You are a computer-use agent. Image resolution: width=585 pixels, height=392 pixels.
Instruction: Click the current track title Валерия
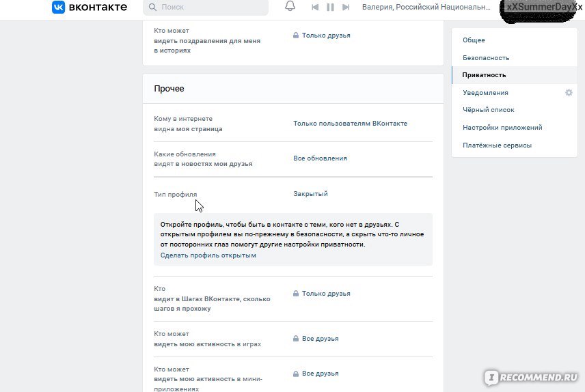click(426, 7)
